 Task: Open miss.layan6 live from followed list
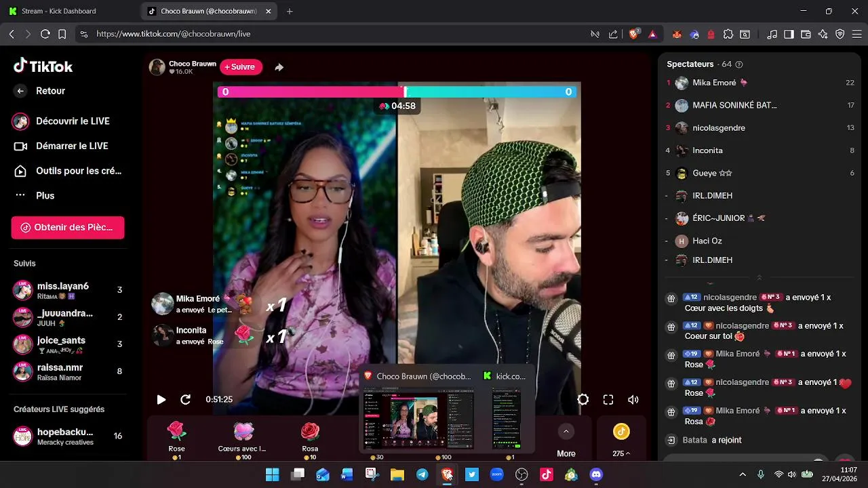[68, 290]
